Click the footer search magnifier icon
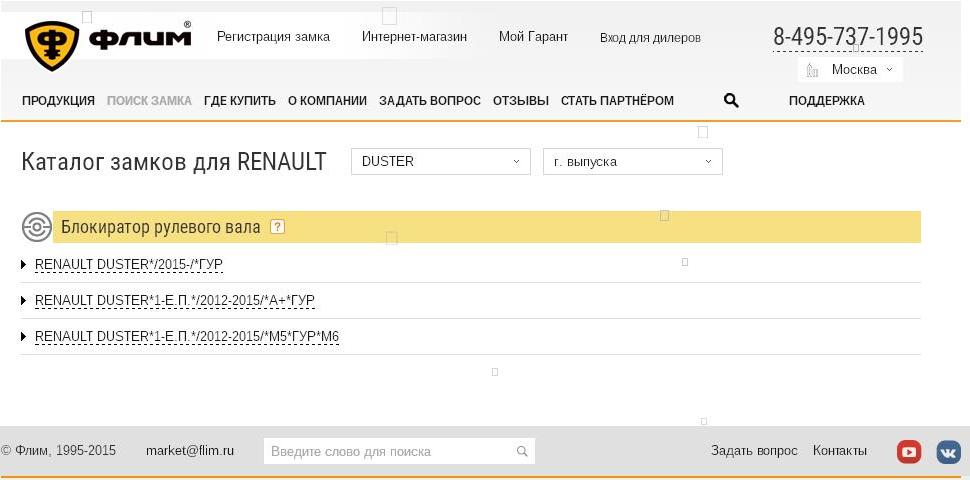 pyautogui.click(x=522, y=451)
